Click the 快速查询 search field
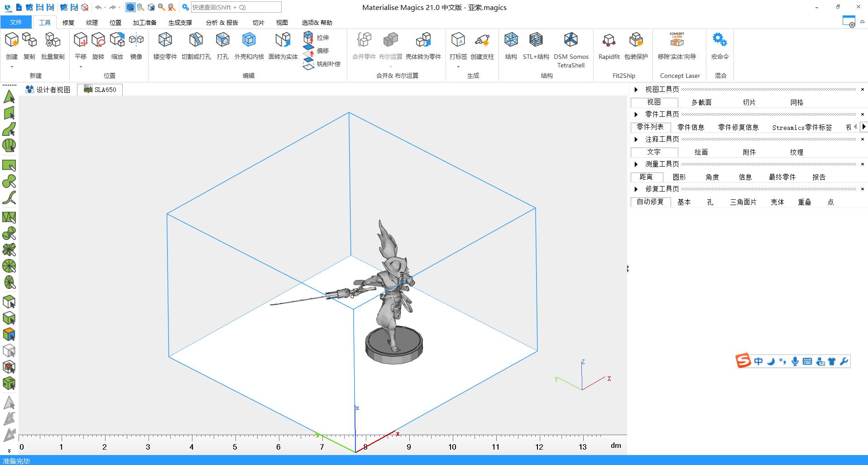Image resolution: width=868 pixels, height=465 pixels. 235,7
